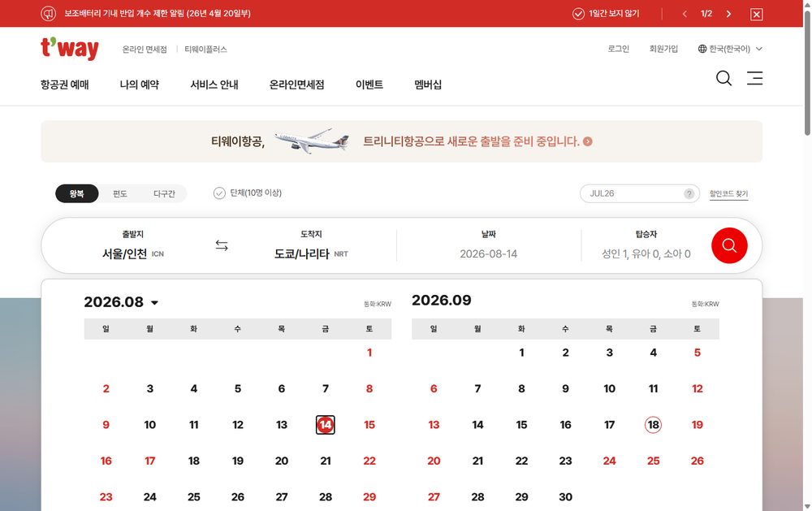Open the hamburger menu icon
This screenshot has height=511, width=812.
[754, 78]
